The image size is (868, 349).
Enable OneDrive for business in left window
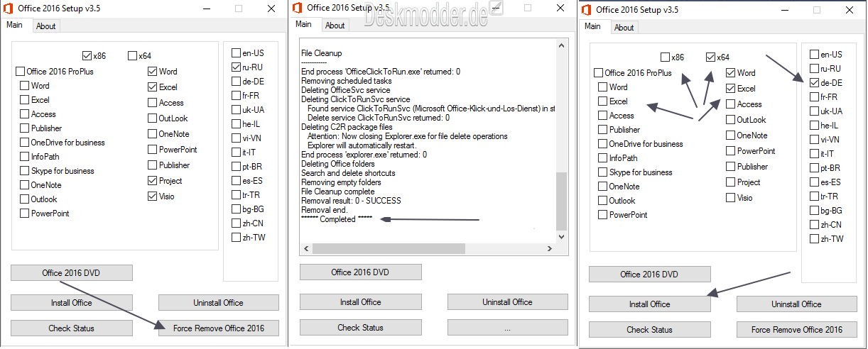[x=25, y=143]
